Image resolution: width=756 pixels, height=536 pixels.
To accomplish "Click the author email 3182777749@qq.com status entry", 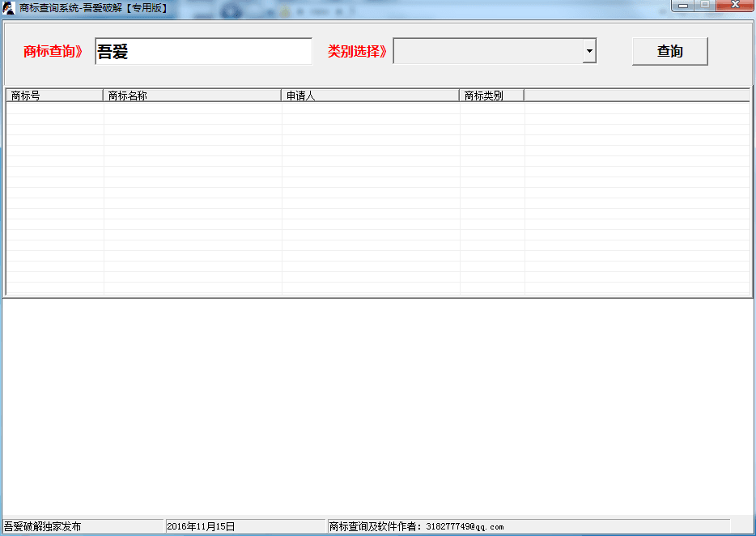I will pyautogui.click(x=417, y=526).
